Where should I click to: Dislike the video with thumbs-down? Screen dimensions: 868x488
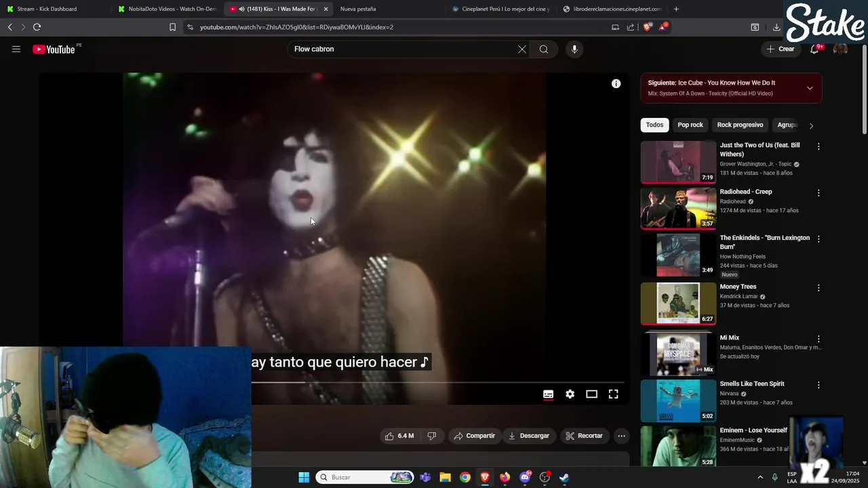pyautogui.click(x=432, y=436)
